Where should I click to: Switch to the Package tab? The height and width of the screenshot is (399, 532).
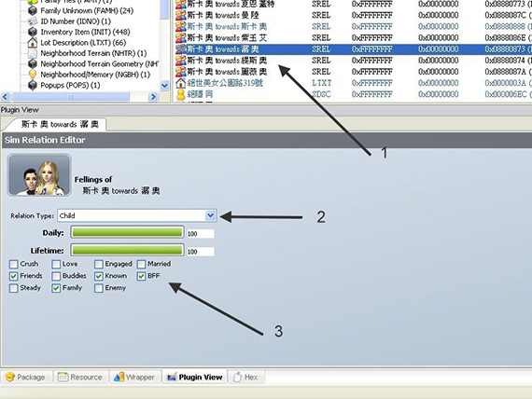coord(26,377)
